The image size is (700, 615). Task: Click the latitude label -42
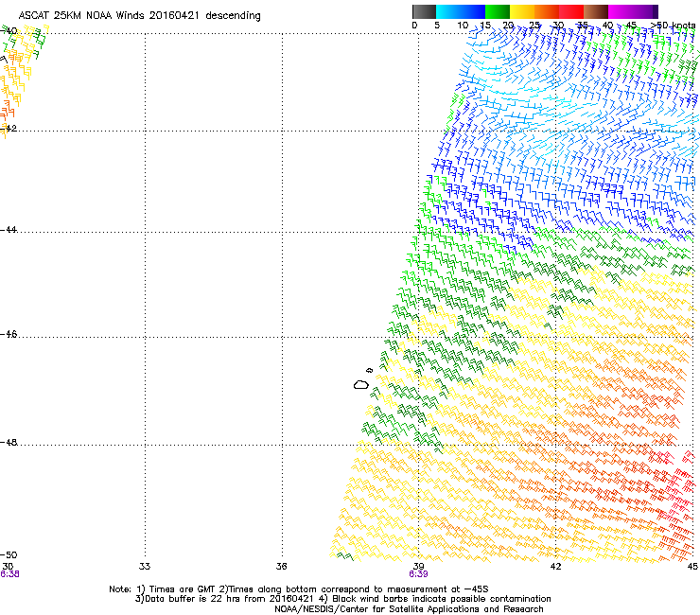click(x=9, y=129)
